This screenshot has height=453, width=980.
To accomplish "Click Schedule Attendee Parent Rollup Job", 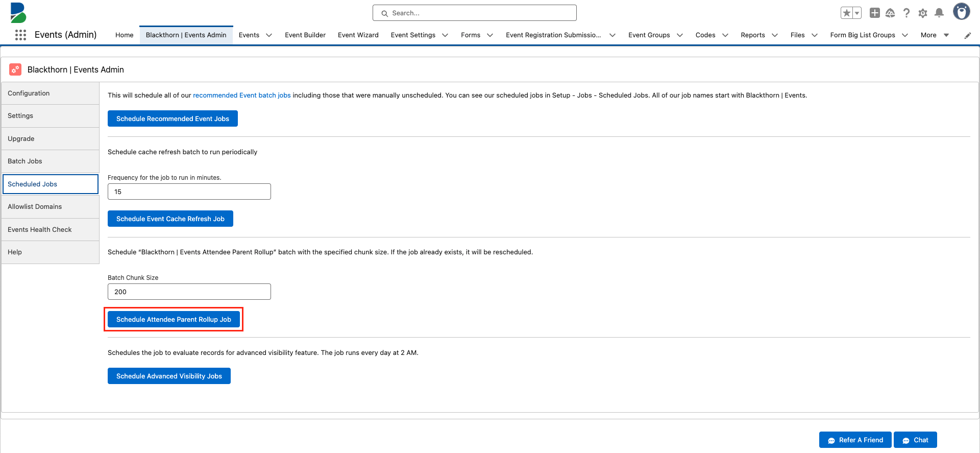I will 174,319.
